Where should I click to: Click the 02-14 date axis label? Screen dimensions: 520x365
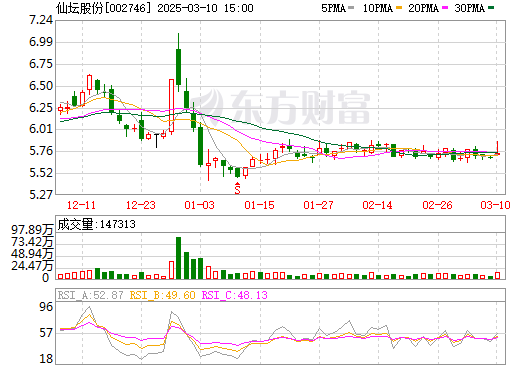pyautogui.click(x=377, y=205)
